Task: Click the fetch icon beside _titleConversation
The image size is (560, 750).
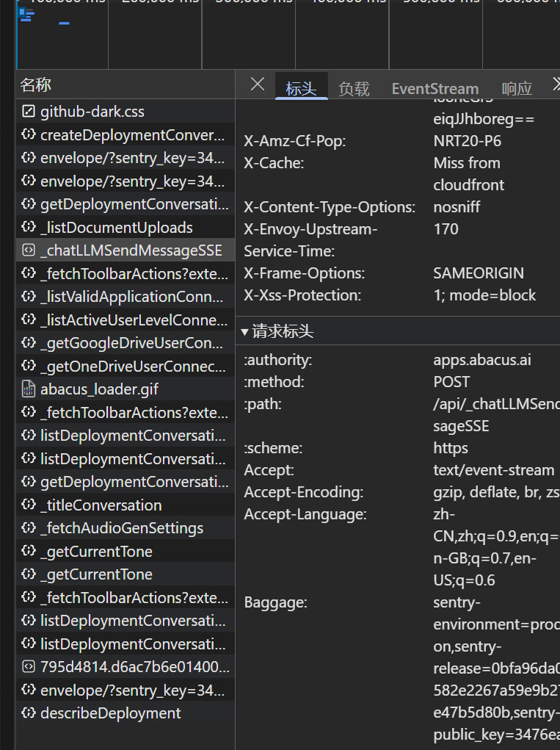Action: [x=29, y=505]
